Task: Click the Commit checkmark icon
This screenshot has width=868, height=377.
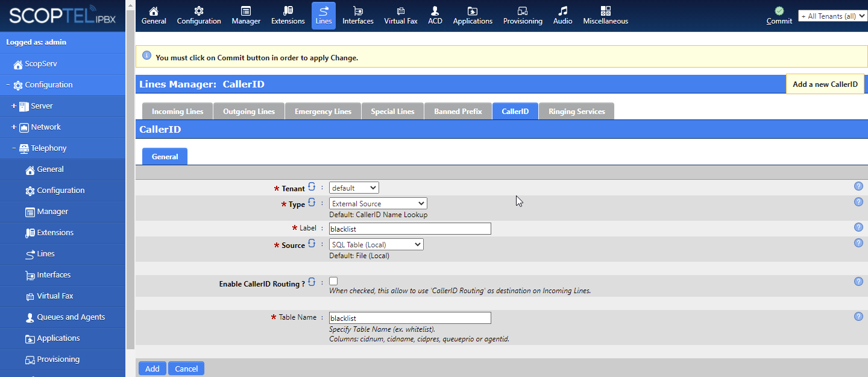Action: pyautogui.click(x=779, y=11)
